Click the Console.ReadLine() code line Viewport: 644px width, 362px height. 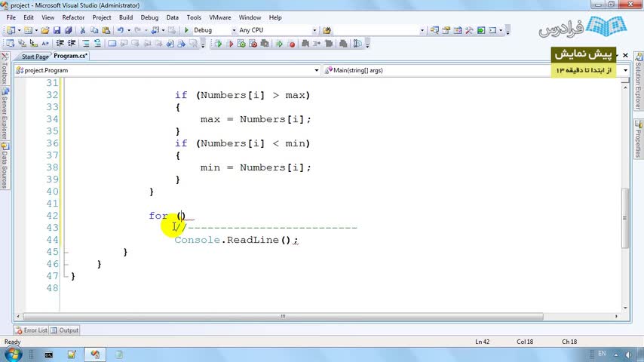click(236, 240)
